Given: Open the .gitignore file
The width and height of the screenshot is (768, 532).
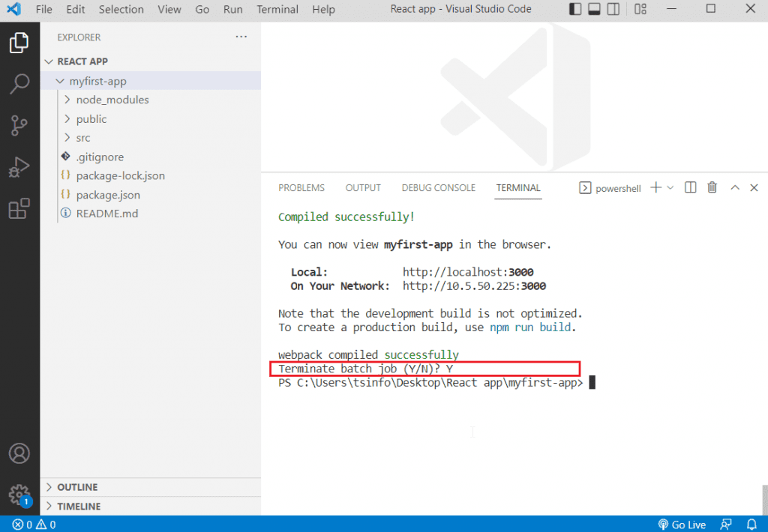Looking at the screenshot, I should coord(150,157).
